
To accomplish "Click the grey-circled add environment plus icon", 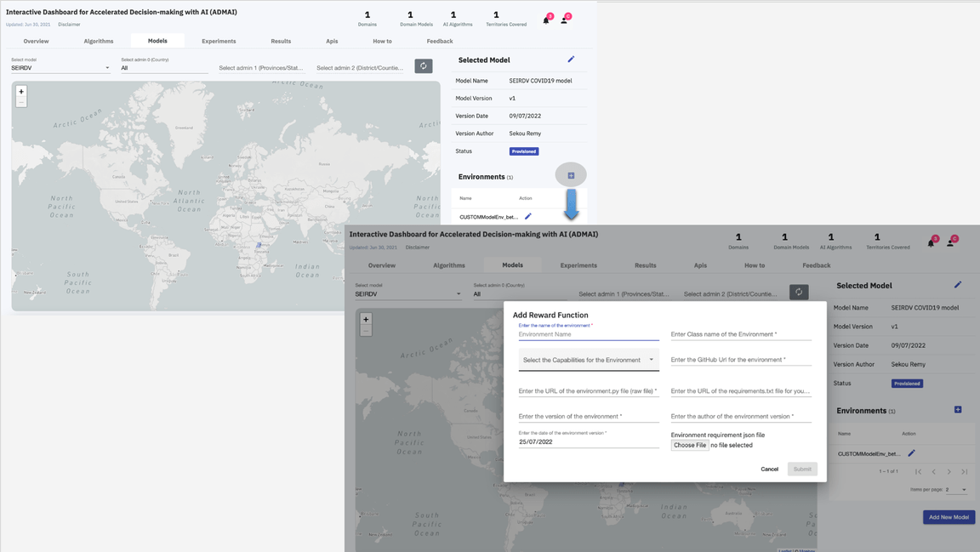I will (x=571, y=175).
